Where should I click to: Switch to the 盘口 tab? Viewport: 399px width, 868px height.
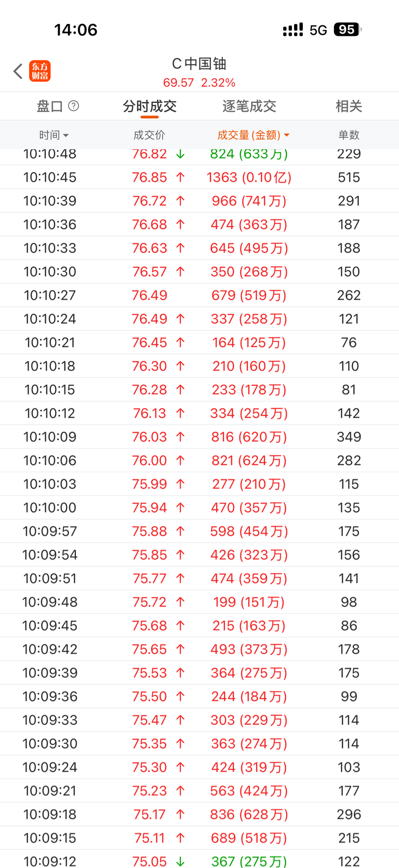pos(50,106)
